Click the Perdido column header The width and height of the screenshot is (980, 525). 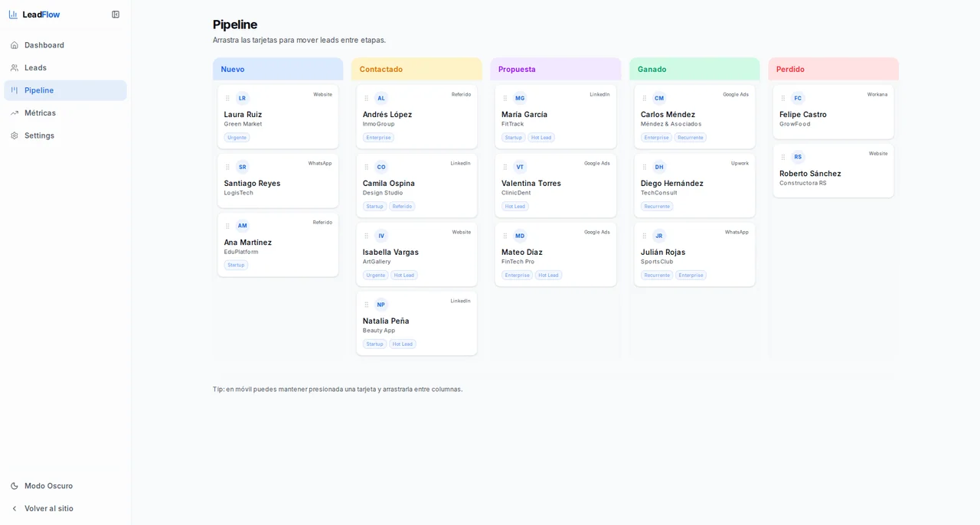click(x=833, y=69)
